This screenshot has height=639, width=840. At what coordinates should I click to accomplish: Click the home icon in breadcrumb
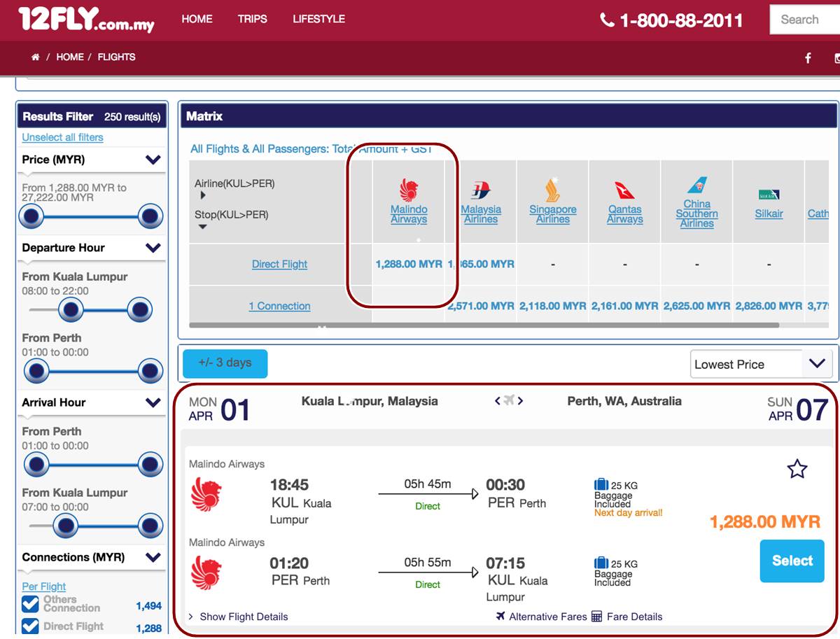click(35, 57)
